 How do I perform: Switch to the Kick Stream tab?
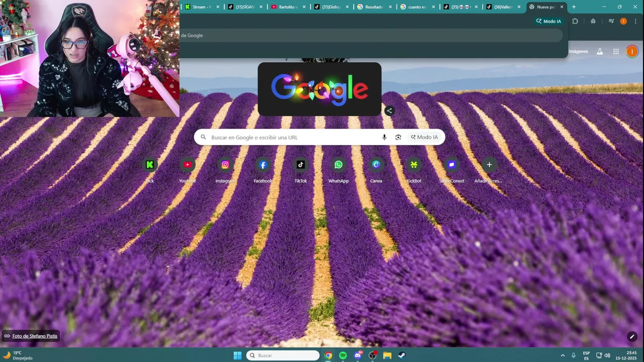pyautogui.click(x=202, y=7)
